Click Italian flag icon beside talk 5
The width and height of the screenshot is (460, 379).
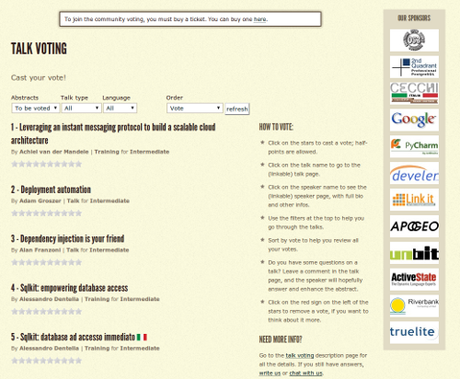click(142, 337)
